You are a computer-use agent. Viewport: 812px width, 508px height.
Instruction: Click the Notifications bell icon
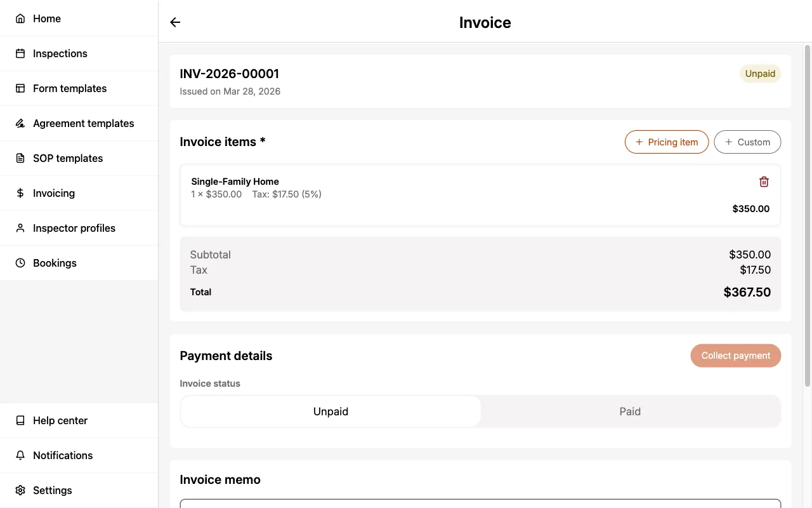20,455
